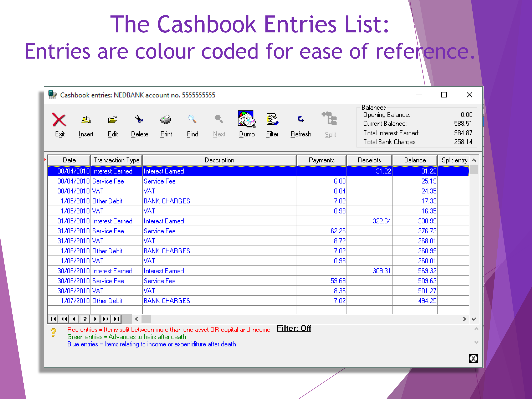Click the Description column header
Viewport: 532px width, 399px height.
(x=219, y=160)
